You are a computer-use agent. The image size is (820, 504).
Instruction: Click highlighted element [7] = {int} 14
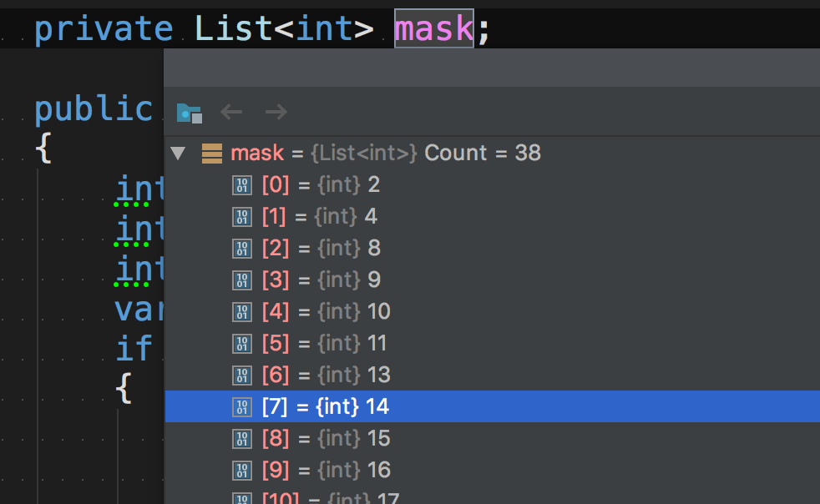tap(492, 406)
